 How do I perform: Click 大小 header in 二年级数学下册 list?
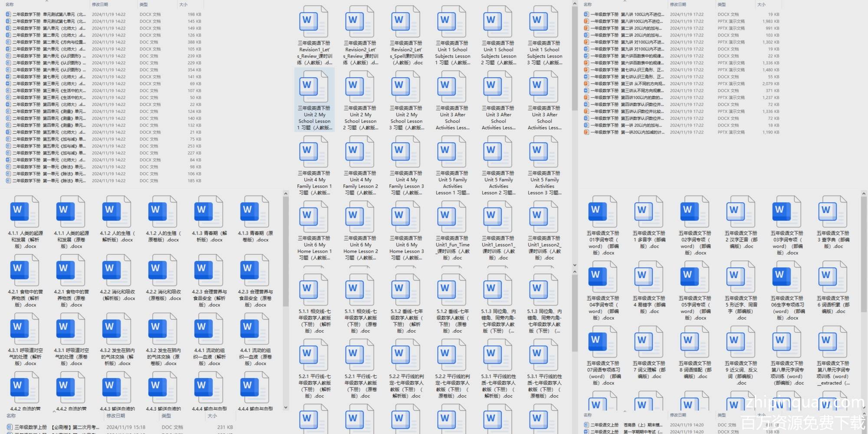click(183, 4)
